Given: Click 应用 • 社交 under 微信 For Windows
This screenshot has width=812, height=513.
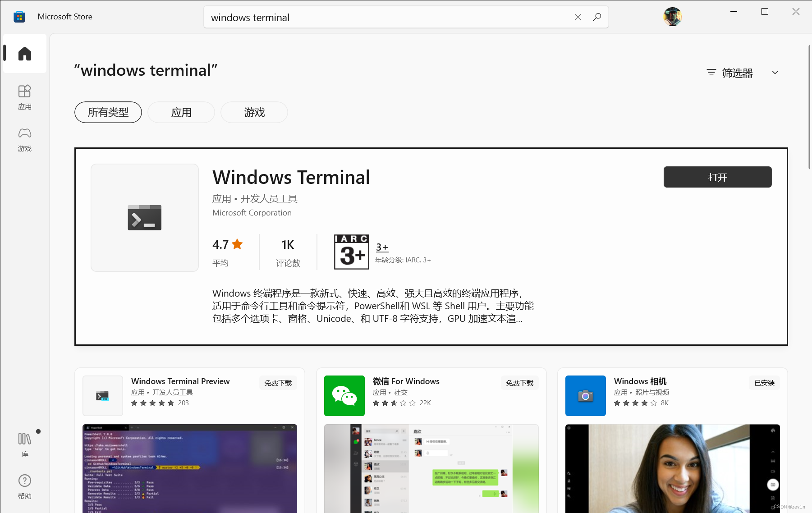Looking at the screenshot, I should [x=390, y=393].
